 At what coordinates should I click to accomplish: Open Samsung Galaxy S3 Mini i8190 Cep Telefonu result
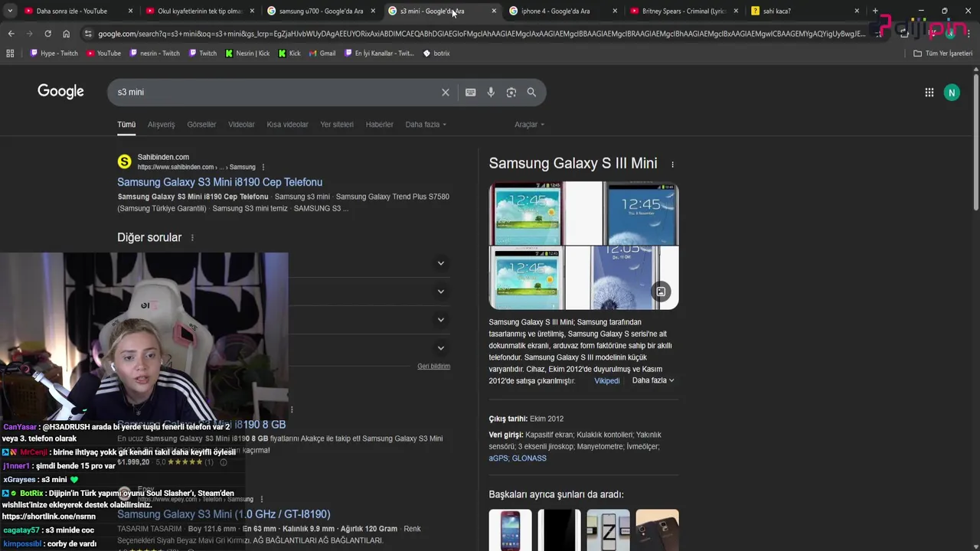pos(220,182)
